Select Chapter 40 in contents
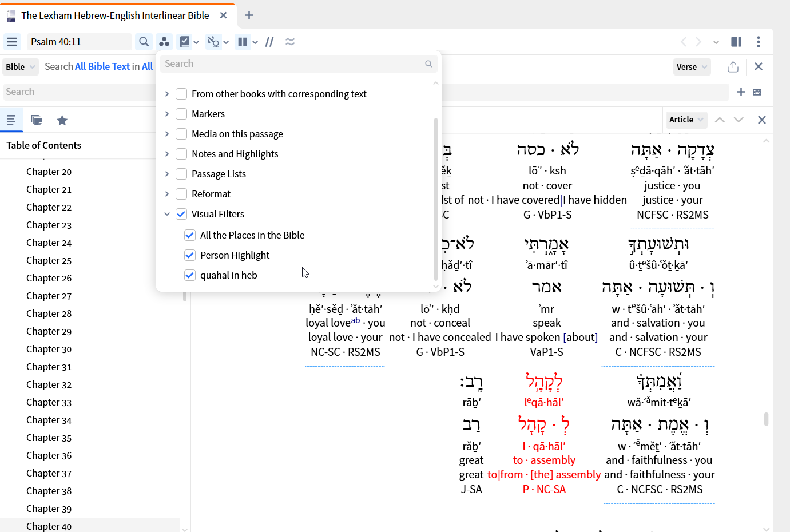The image size is (790, 532). click(x=49, y=526)
